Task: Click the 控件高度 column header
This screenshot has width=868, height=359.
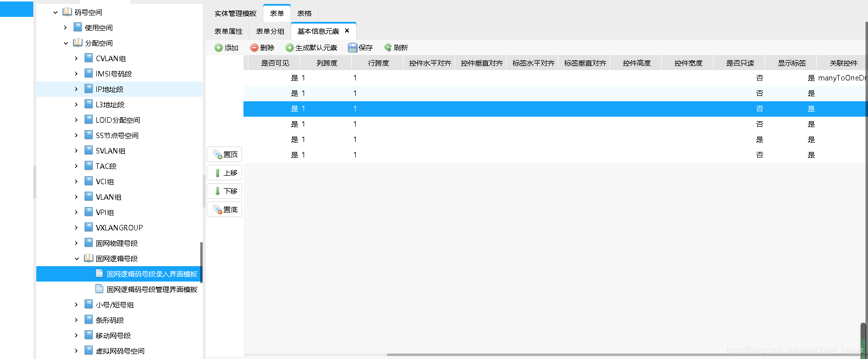Action: point(637,63)
